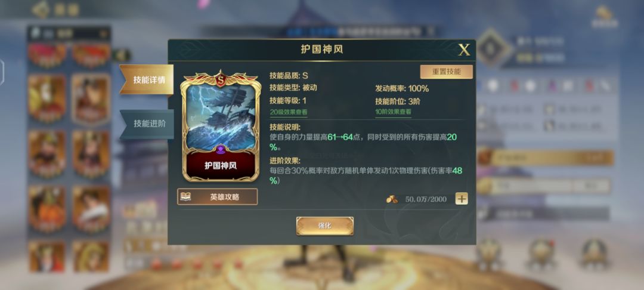Collapse the hero list with arrow
The height and width of the screenshot is (290, 644).
pos(122,55)
